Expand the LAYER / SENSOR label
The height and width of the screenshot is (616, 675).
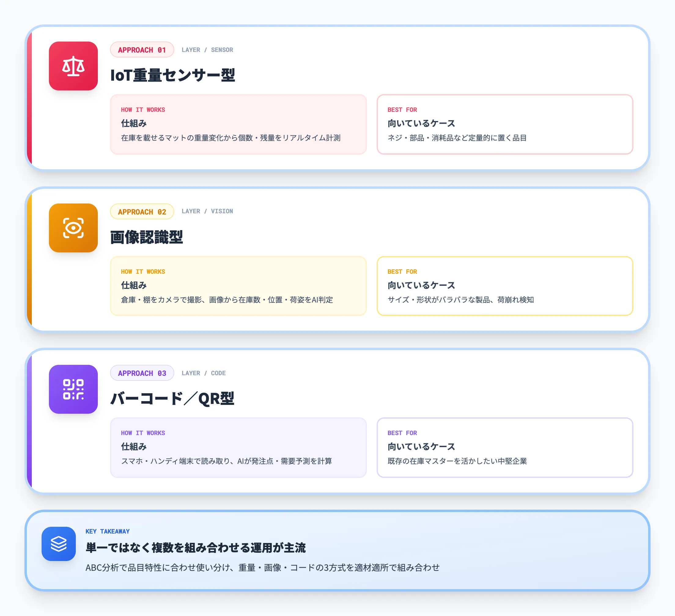coord(207,50)
